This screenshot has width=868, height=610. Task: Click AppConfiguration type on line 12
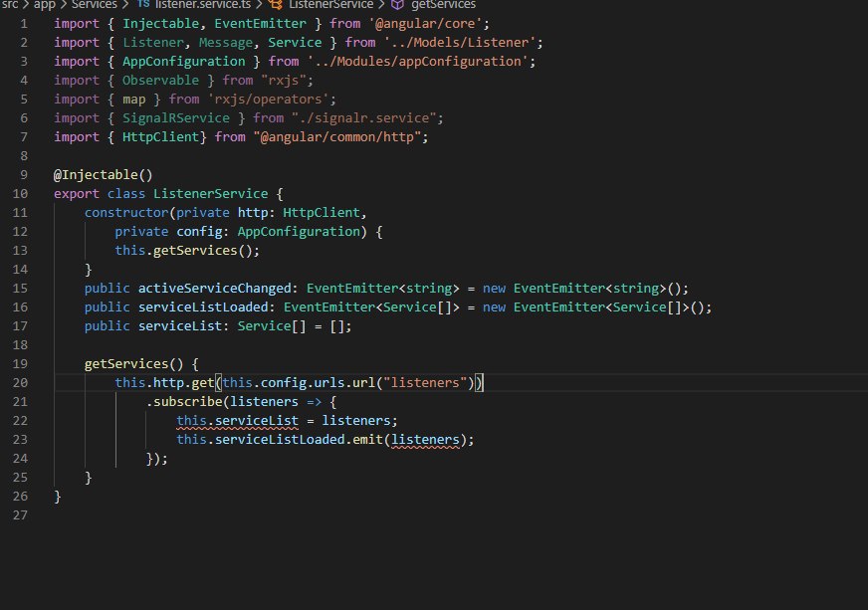pos(299,232)
